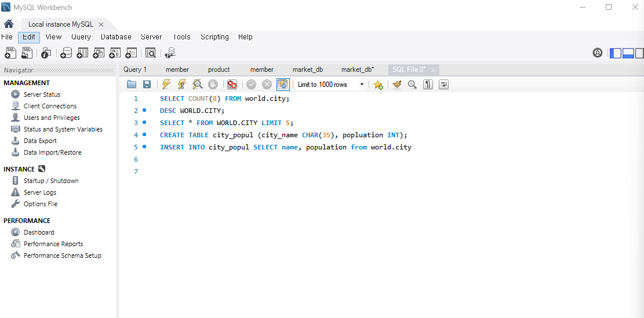Image resolution: width=644 pixels, height=318 pixels.
Task: Open the View menu
Action: click(x=53, y=37)
